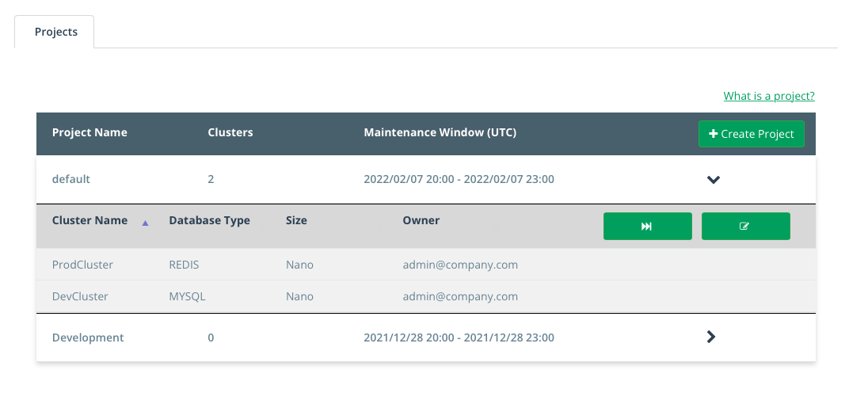
Task: Click cluster count 2 for default
Action: point(211,179)
